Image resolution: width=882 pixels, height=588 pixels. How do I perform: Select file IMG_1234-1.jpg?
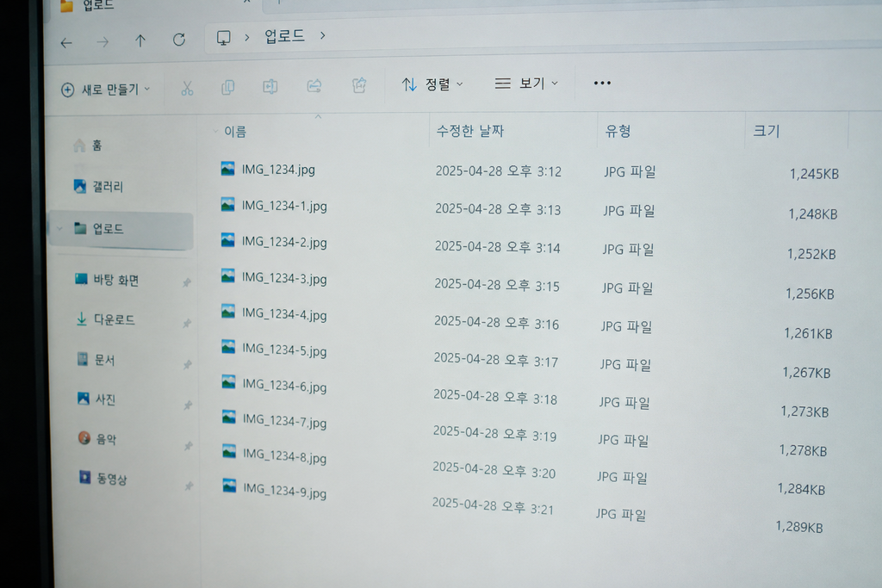pos(284,206)
